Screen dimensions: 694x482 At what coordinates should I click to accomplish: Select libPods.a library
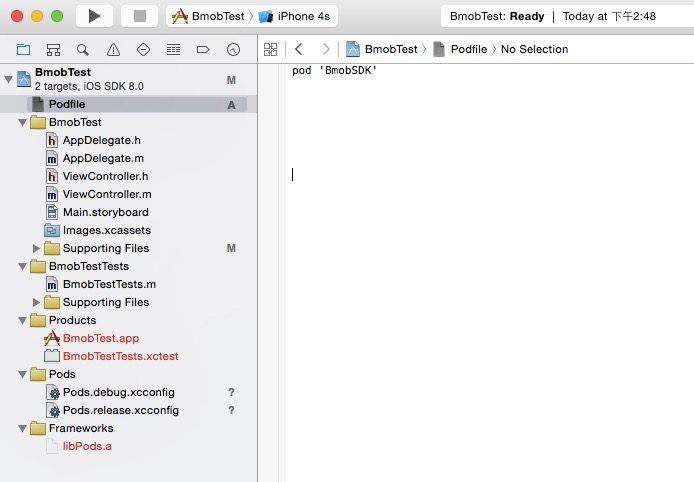[79, 446]
